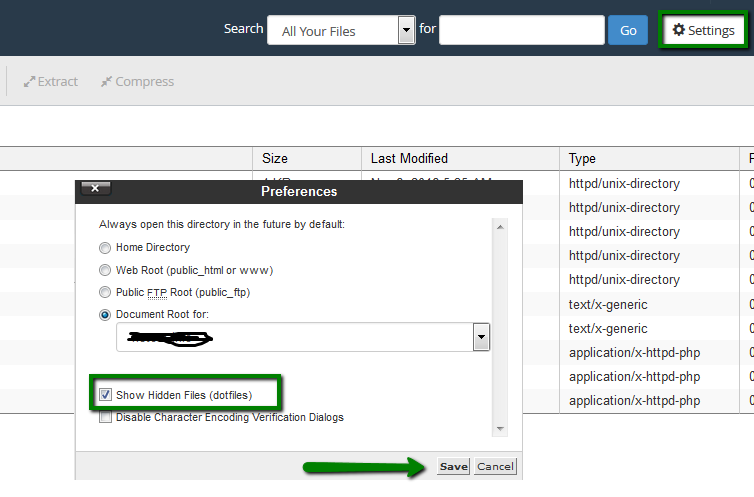Expand the All Your Files search dropdown
This screenshot has width=754, height=497.
coord(406,30)
